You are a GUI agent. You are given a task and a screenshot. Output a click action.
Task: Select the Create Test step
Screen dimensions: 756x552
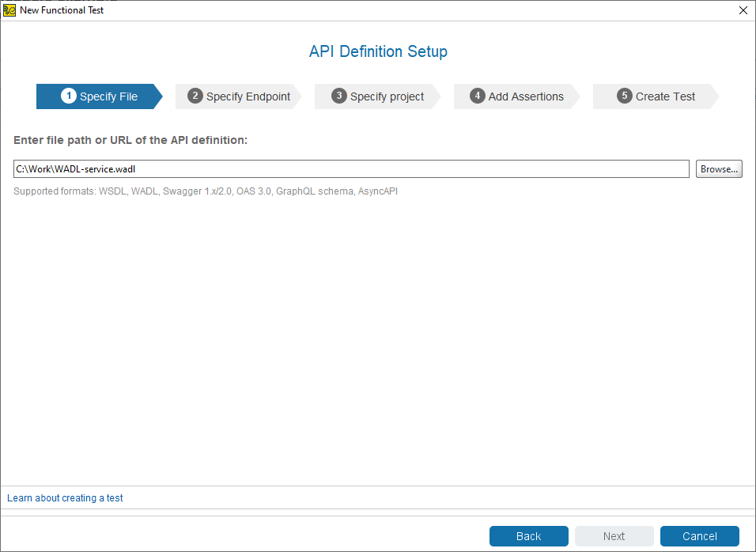(656, 96)
